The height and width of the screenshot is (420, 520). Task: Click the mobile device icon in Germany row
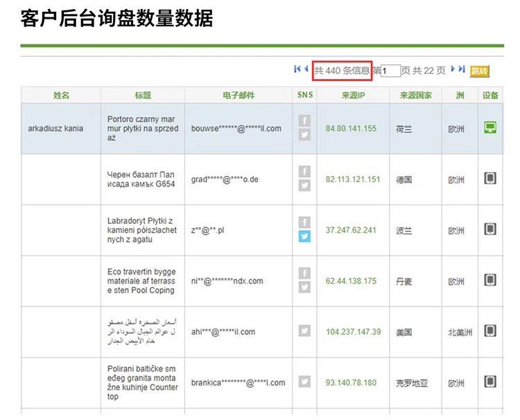[490, 179]
